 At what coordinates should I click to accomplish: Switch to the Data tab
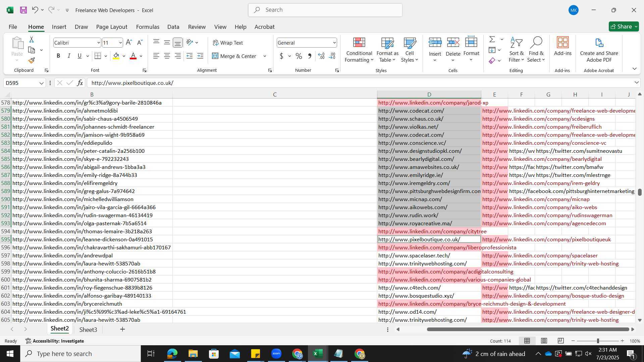173,27
